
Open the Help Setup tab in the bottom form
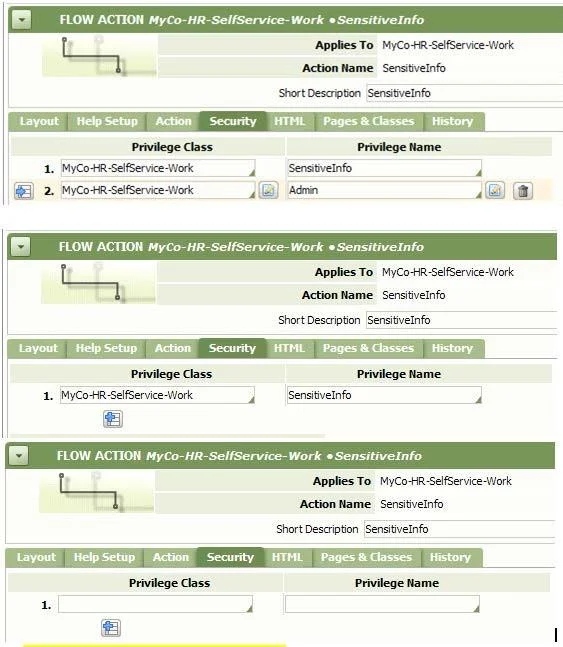(104, 557)
